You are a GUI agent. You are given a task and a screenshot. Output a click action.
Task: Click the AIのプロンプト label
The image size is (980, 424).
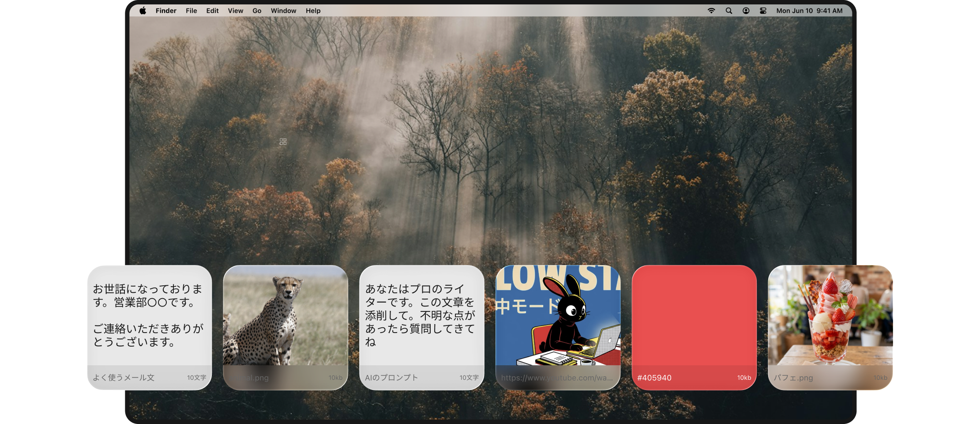pos(391,378)
